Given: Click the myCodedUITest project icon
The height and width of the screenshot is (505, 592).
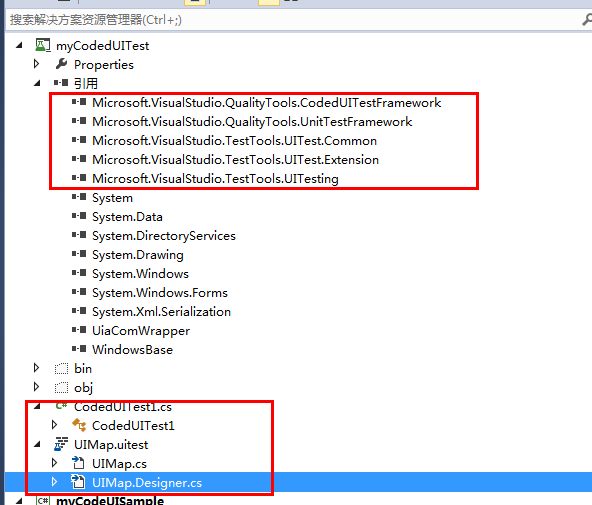Looking at the screenshot, I should click(x=43, y=45).
